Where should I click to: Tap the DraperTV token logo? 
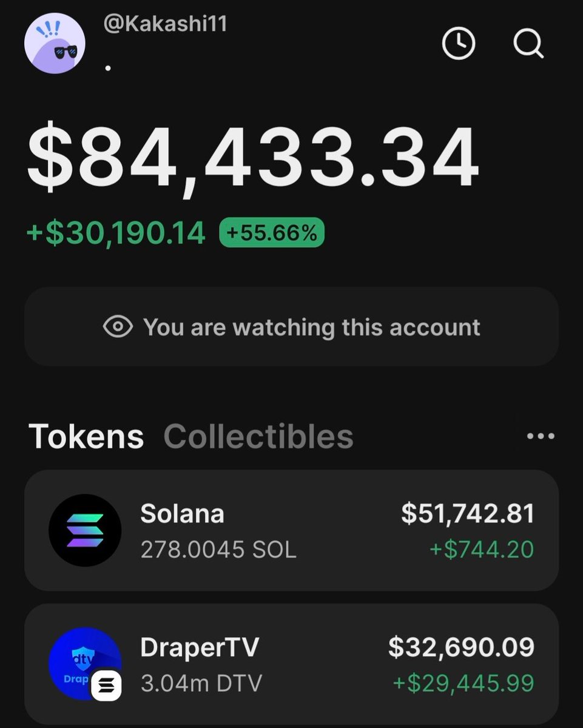(x=84, y=663)
